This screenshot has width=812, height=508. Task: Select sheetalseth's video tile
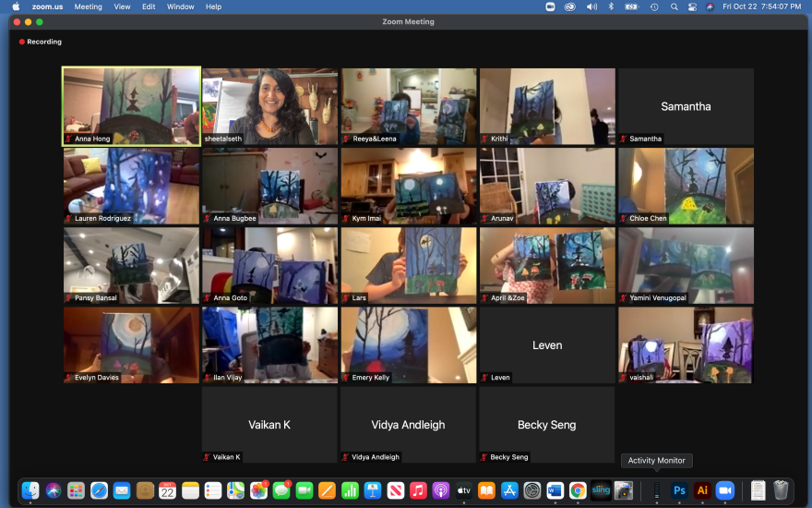pos(270,105)
